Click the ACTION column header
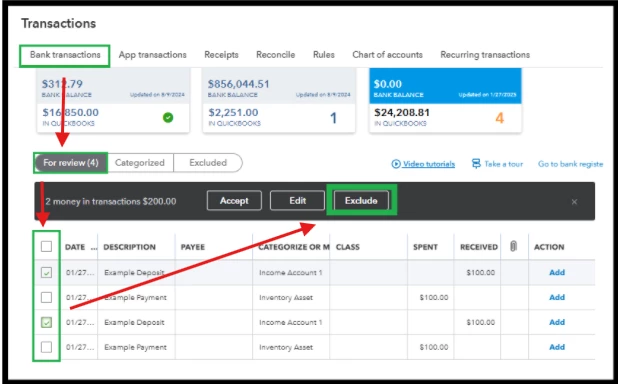Viewport: 618px width, 384px height. 549,247
